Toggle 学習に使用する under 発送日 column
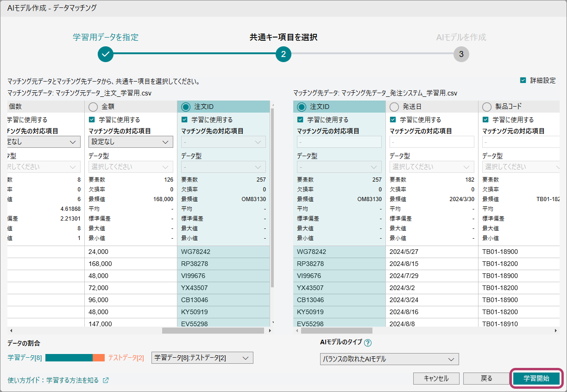Screen dimensions: 567x392 tap(393, 120)
